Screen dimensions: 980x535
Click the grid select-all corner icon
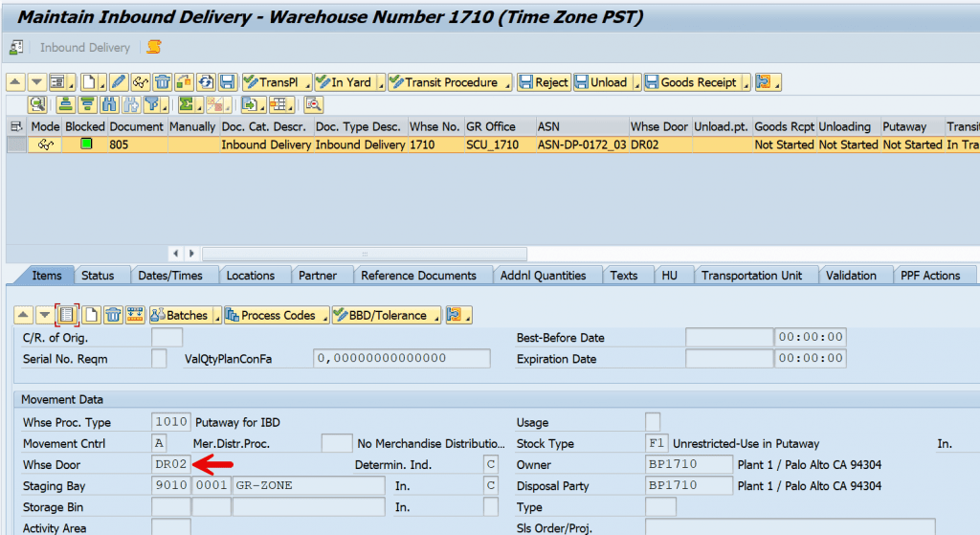17,126
